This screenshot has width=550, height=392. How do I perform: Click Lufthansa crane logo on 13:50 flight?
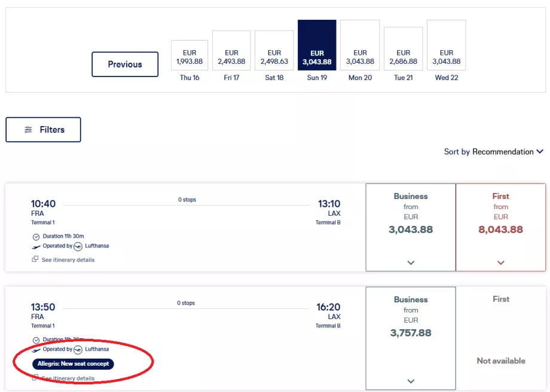pos(78,349)
